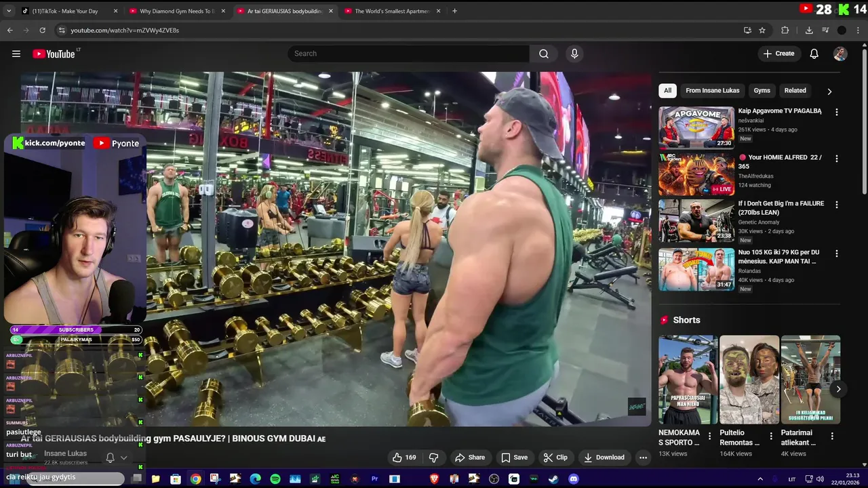Open the Pultelio Remontas short thumbnail

[749, 380]
